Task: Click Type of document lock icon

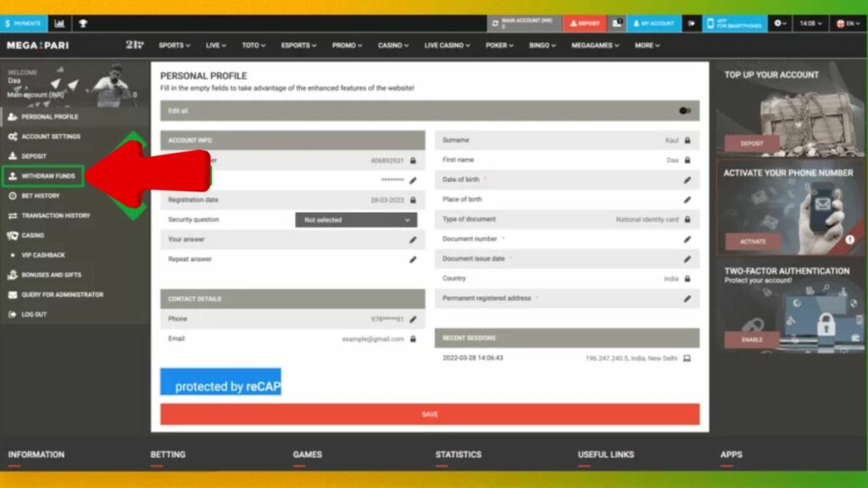Action: click(687, 219)
